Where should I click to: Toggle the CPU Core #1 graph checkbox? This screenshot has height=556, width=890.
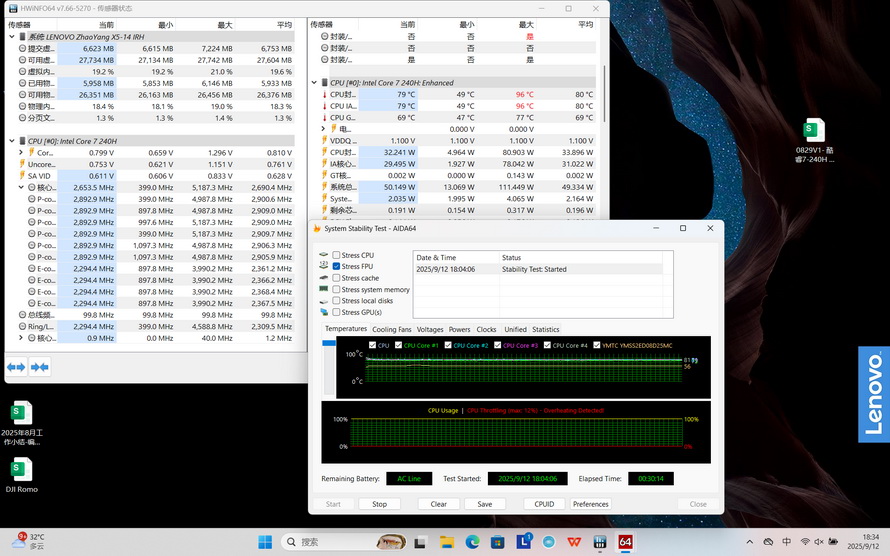tap(398, 345)
